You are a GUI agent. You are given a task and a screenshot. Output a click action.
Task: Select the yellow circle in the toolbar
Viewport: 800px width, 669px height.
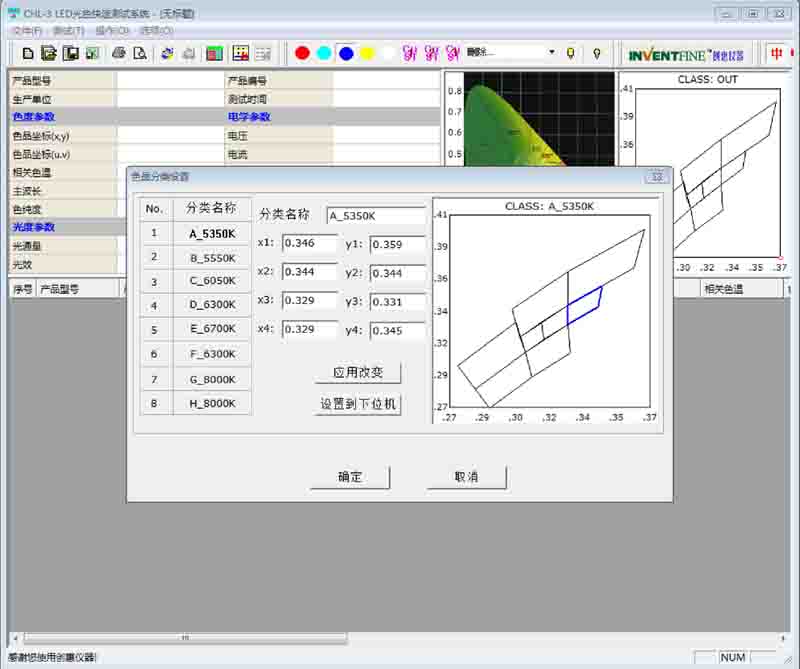pyautogui.click(x=367, y=53)
